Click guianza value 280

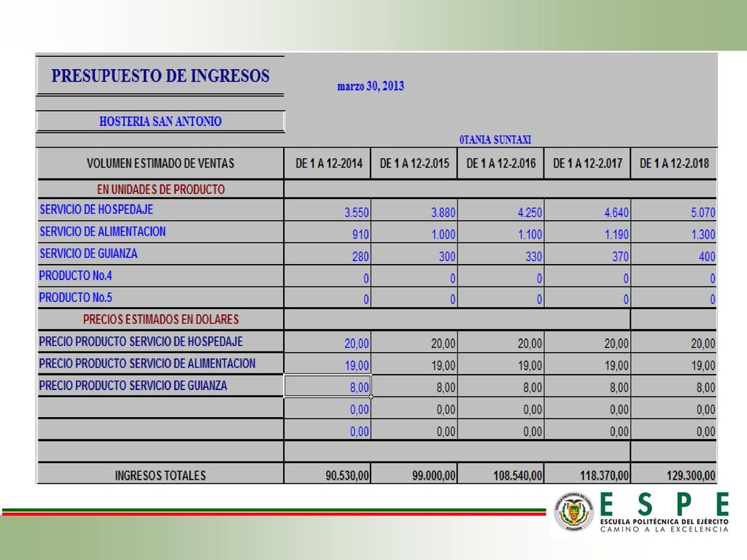[x=360, y=257]
